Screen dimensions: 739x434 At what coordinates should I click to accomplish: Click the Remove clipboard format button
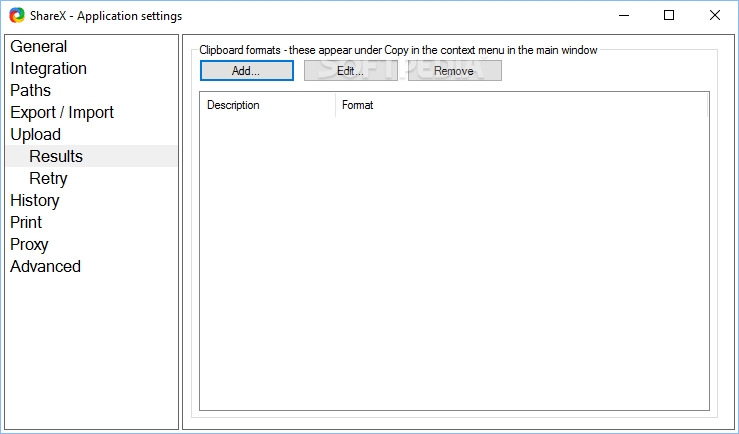[x=454, y=71]
